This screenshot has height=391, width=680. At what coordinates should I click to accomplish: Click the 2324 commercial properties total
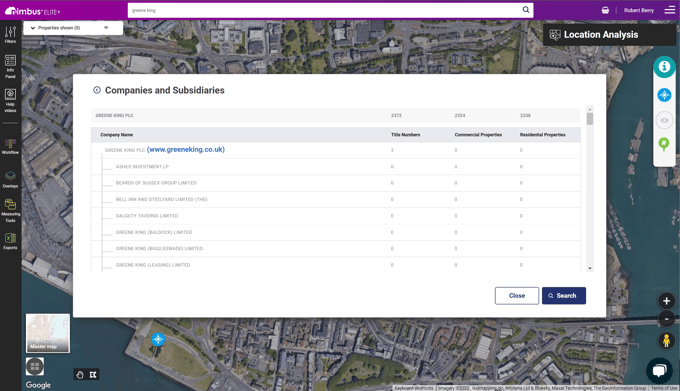coord(460,115)
